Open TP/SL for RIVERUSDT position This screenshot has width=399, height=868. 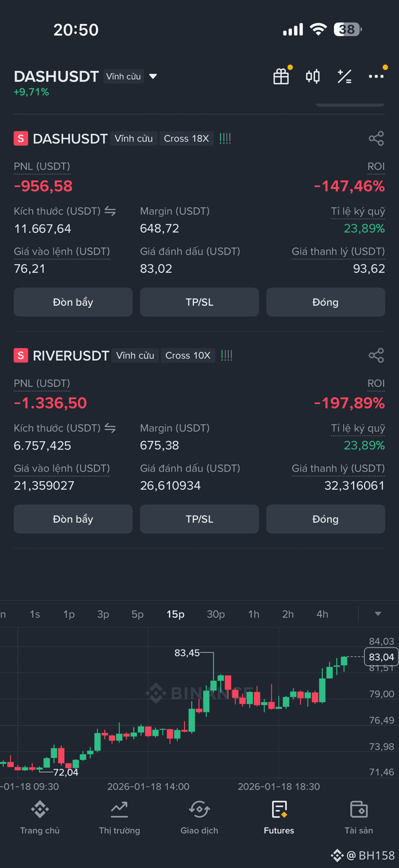199,519
